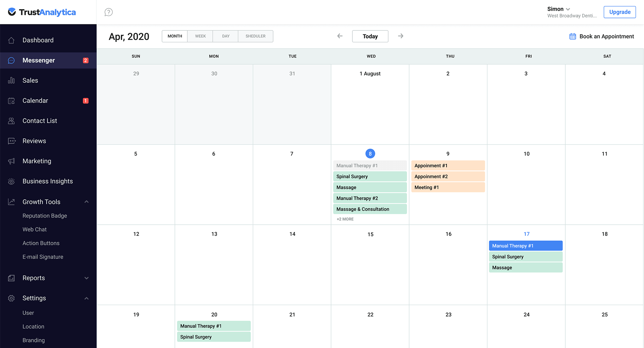Collapse the Settings section
The image size is (644, 348).
point(86,298)
